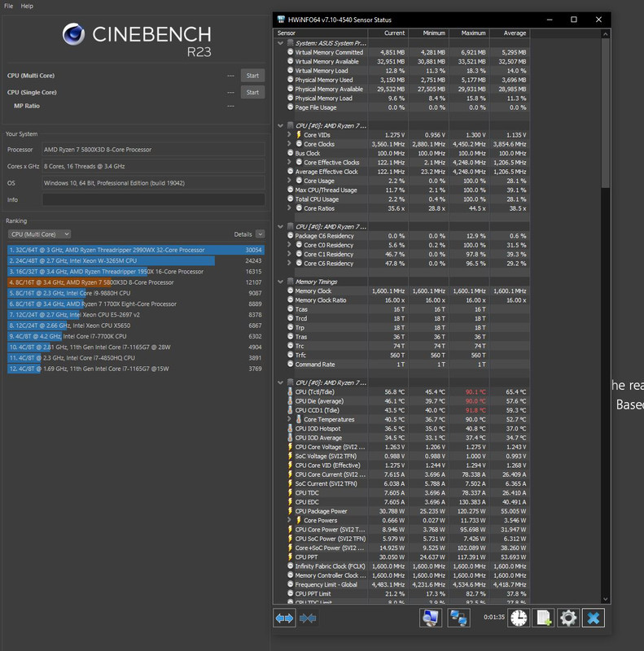Screen dimensions: 644x651
Task: Open the CPU (Multi Core) ranking dropdown
Action: coord(39,234)
